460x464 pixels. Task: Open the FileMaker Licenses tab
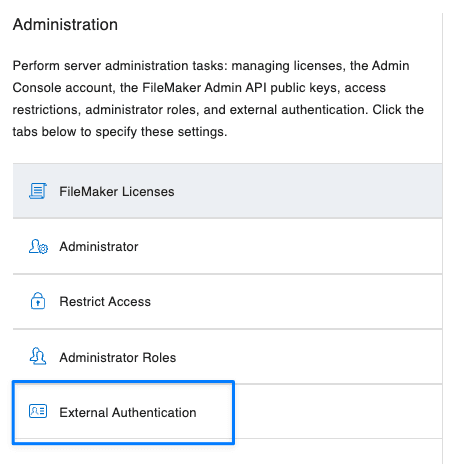[x=228, y=191]
